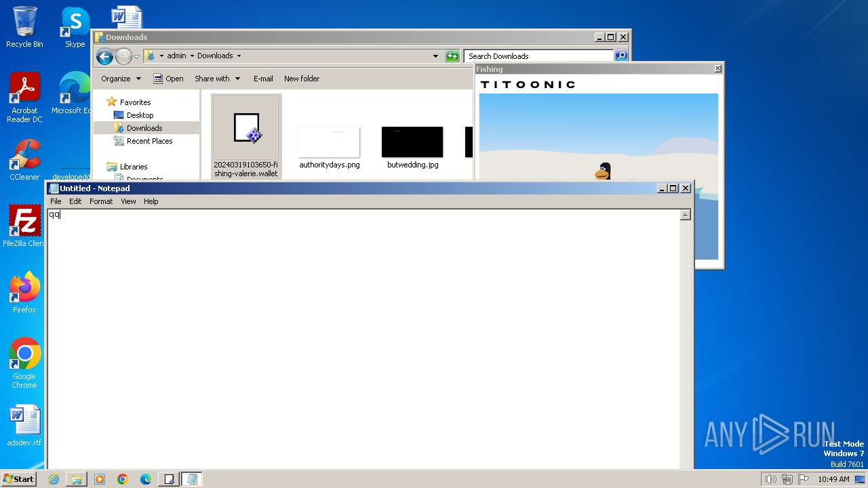Open Acrobat Reader DC shortcut
868x488 pixels.
coord(24,98)
